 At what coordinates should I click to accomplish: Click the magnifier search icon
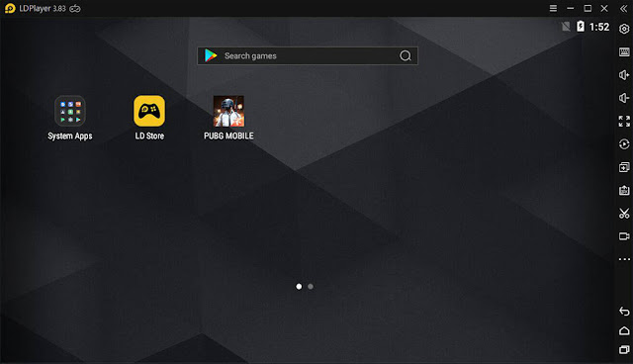[406, 55]
